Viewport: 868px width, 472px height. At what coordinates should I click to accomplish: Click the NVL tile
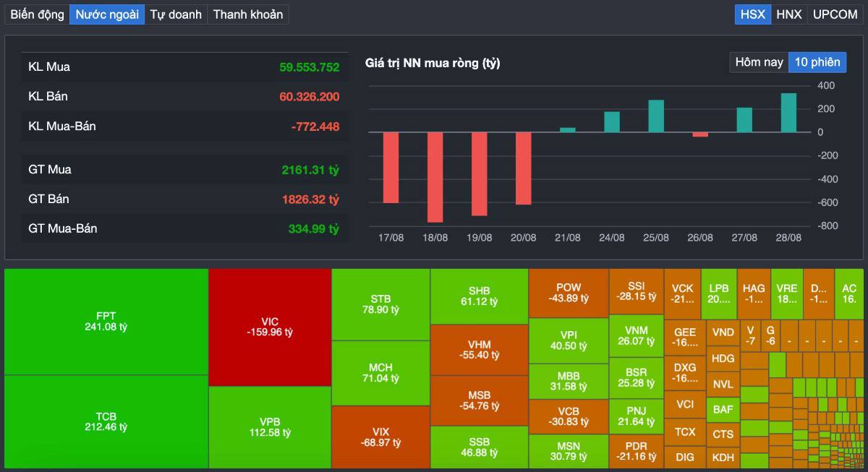[x=723, y=385]
